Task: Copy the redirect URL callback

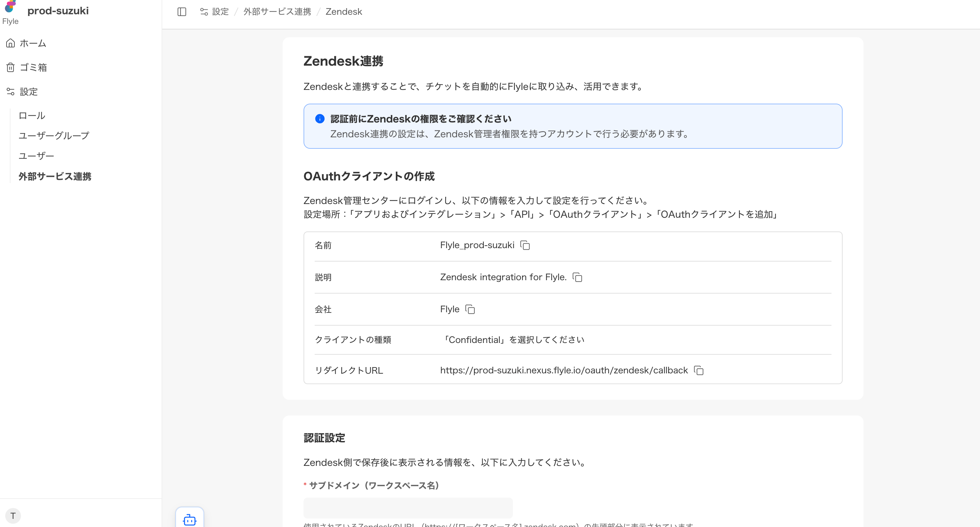Action: point(699,370)
